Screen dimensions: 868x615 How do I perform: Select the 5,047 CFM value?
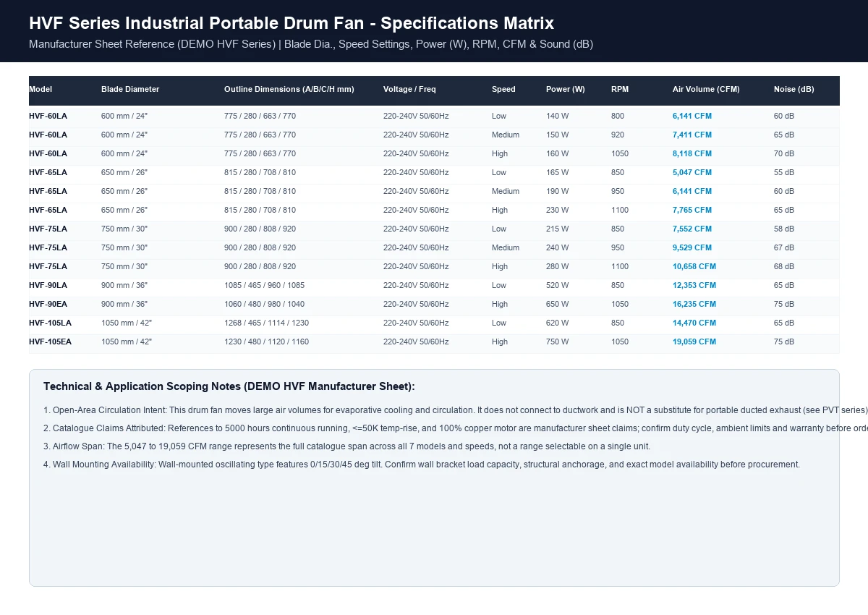pyautogui.click(x=692, y=172)
